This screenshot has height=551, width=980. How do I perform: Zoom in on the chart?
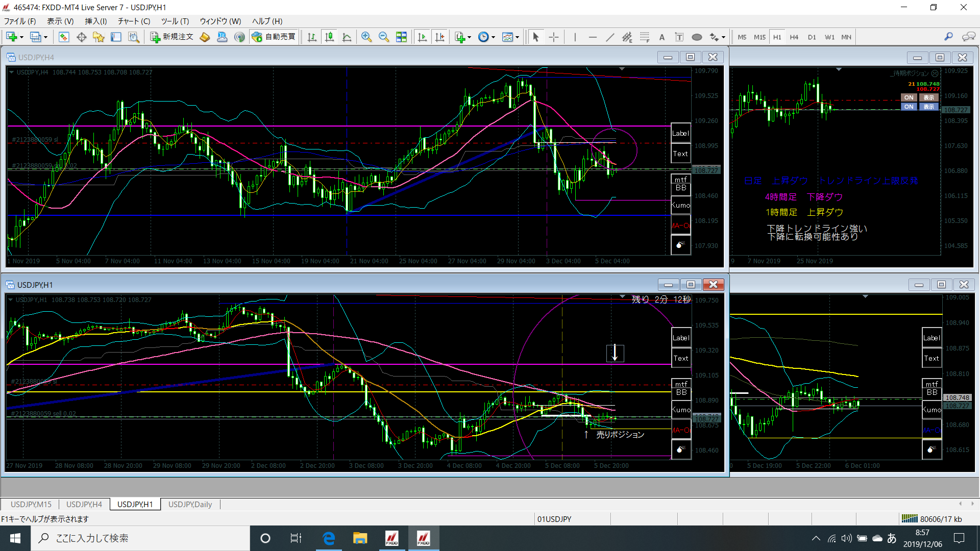(366, 37)
